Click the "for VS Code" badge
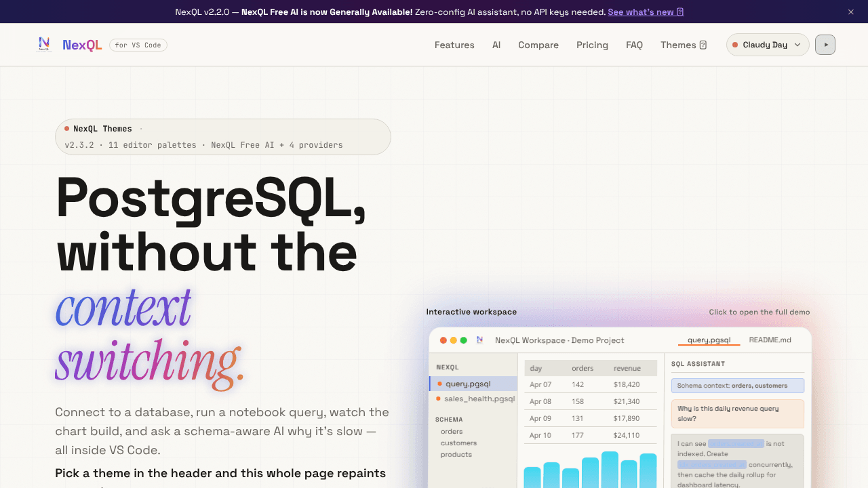Image resolution: width=868 pixels, height=488 pixels. click(138, 45)
